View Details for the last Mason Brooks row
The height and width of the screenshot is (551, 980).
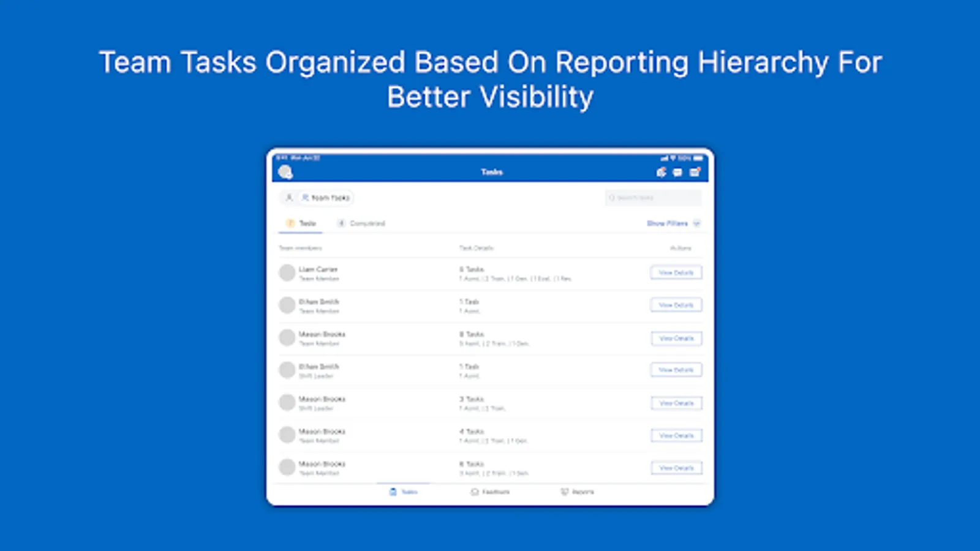point(676,468)
